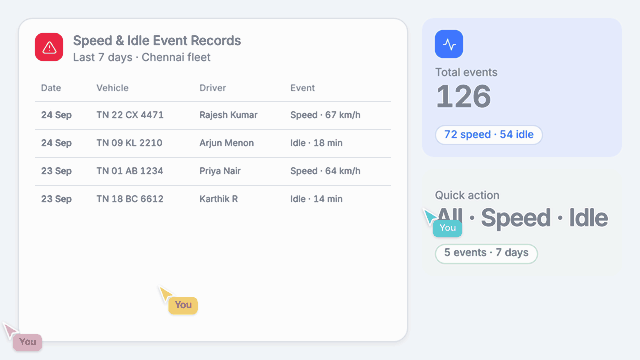Click the '23 Sep' date in Priya Nair's row

[x=56, y=171]
